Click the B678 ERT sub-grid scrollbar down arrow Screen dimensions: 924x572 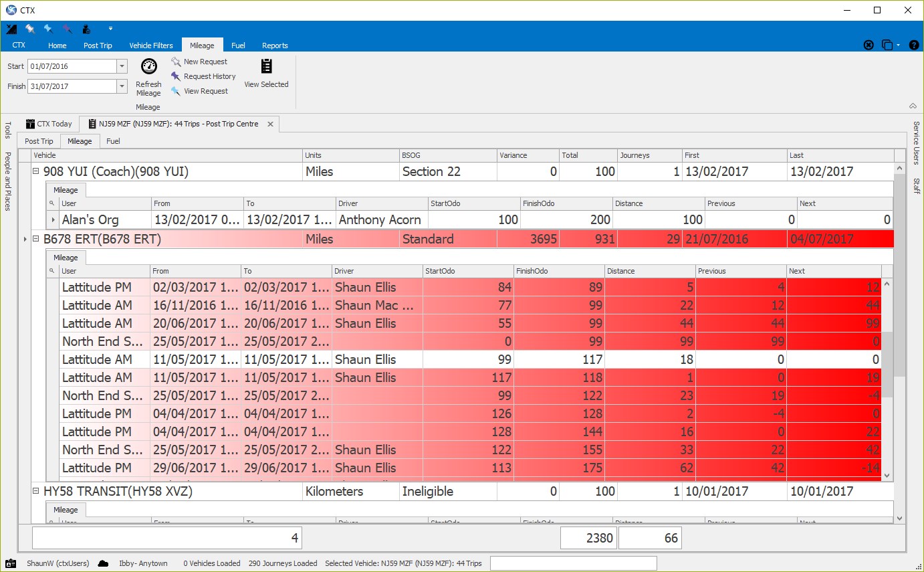click(x=887, y=475)
